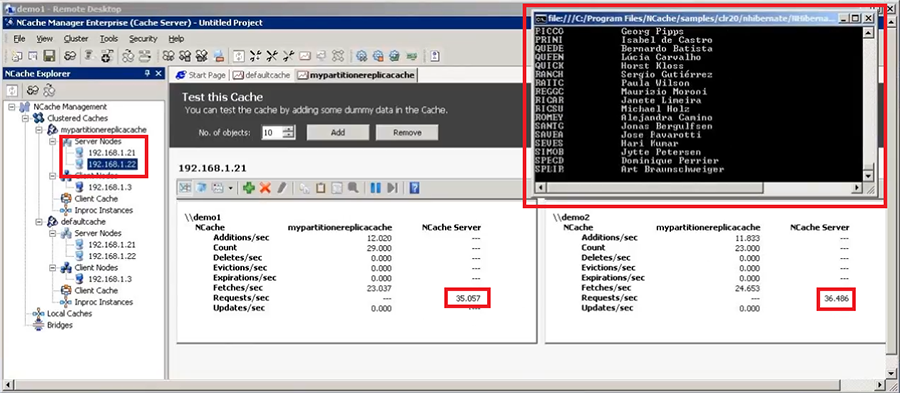Open the View menu
Image resolution: width=900 pixels, height=393 pixels.
pos(44,39)
